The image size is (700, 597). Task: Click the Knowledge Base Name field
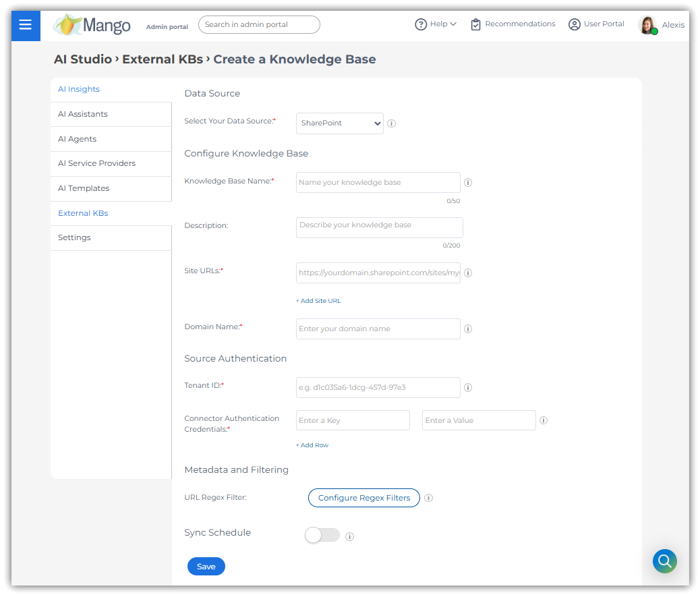378,183
